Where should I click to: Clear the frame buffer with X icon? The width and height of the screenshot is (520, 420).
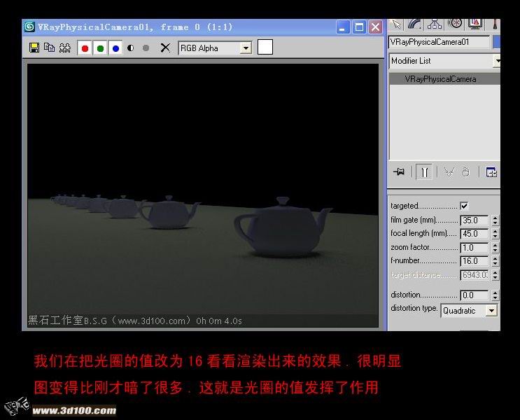point(165,48)
